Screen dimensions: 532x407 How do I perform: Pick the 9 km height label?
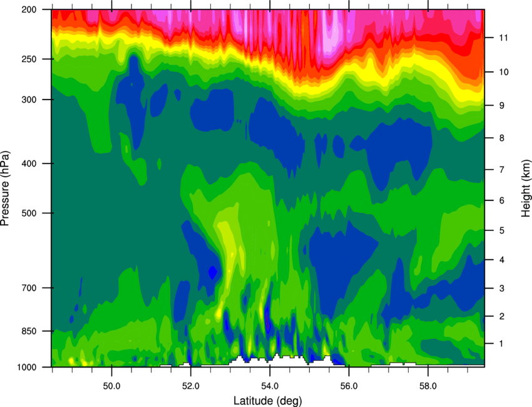(x=502, y=106)
